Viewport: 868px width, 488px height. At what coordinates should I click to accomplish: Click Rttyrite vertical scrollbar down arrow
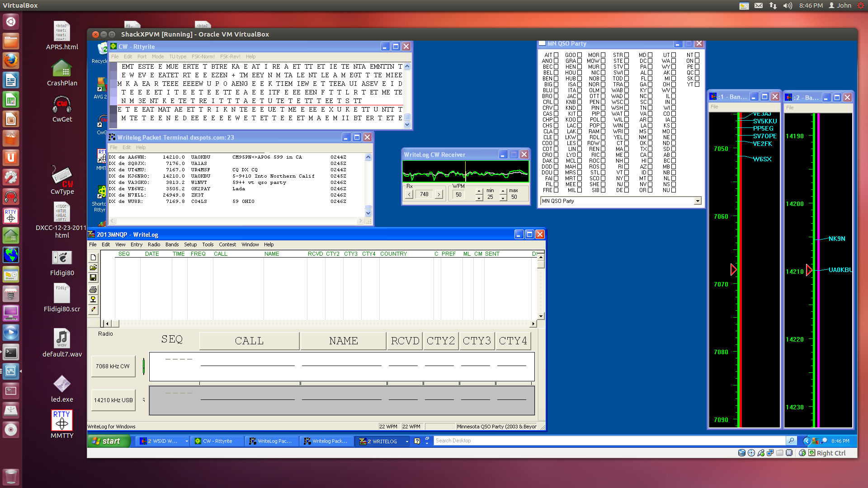tap(407, 125)
